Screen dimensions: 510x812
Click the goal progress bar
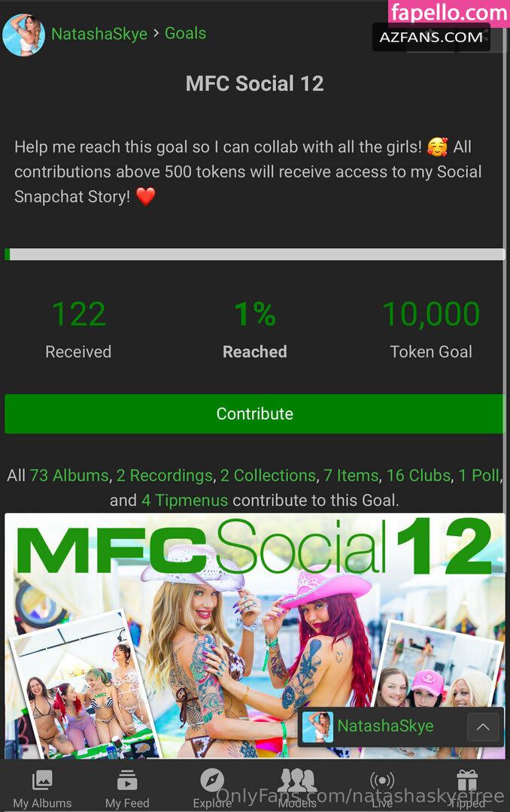pos(254,254)
